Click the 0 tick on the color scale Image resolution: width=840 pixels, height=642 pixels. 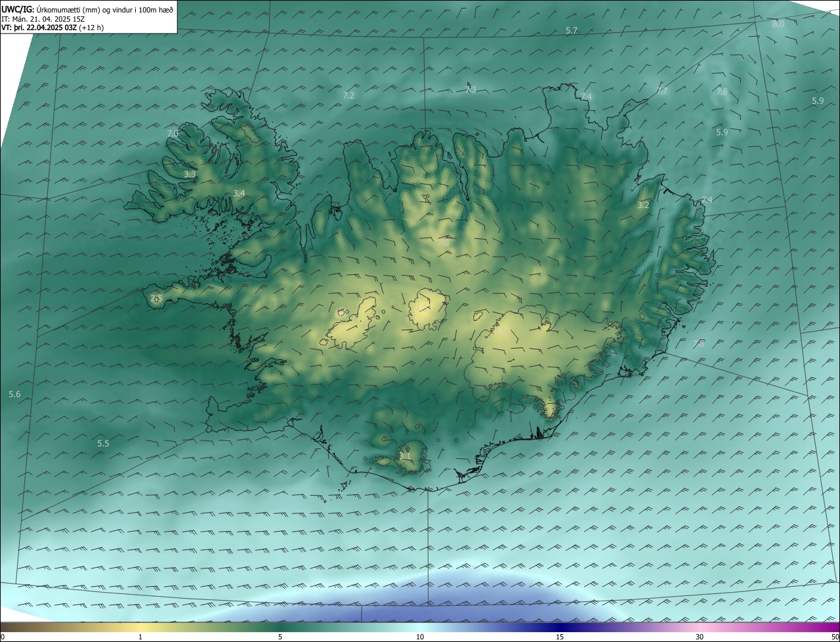click(3, 637)
